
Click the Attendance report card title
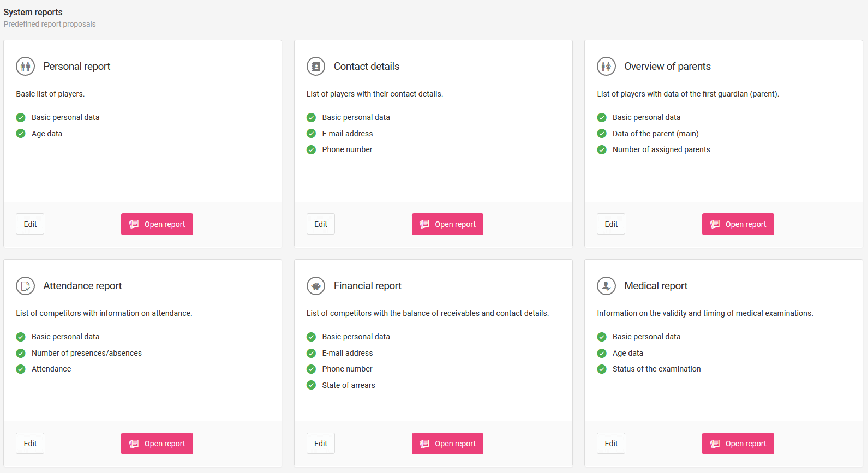point(82,286)
